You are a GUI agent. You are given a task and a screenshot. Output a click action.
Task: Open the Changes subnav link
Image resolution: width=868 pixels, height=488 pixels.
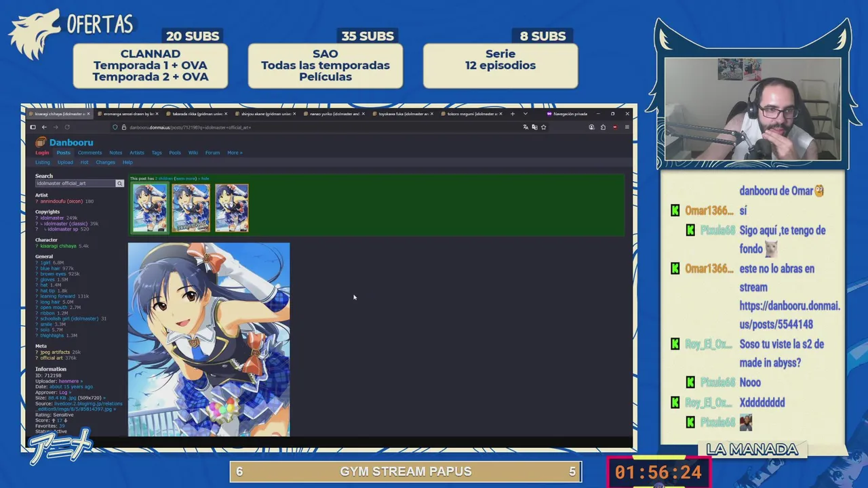(105, 163)
